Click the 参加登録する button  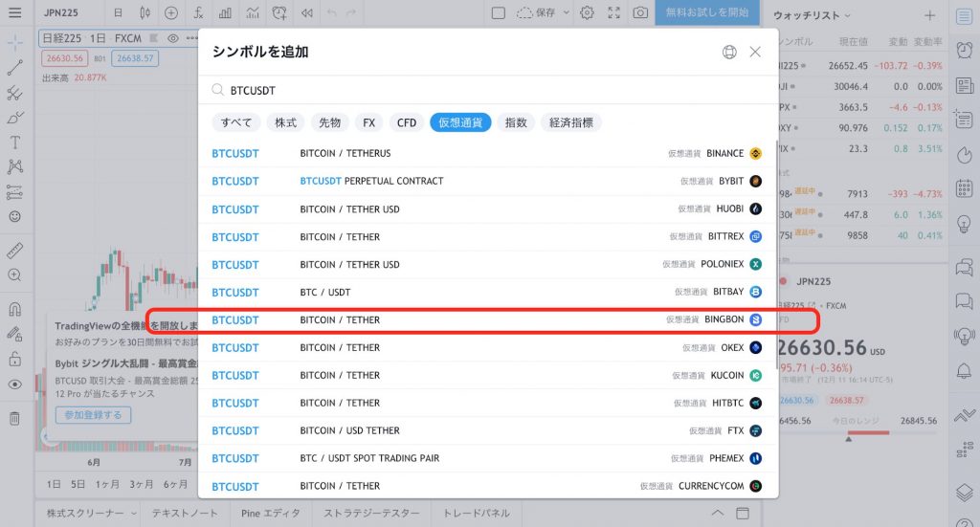coord(93,414)
